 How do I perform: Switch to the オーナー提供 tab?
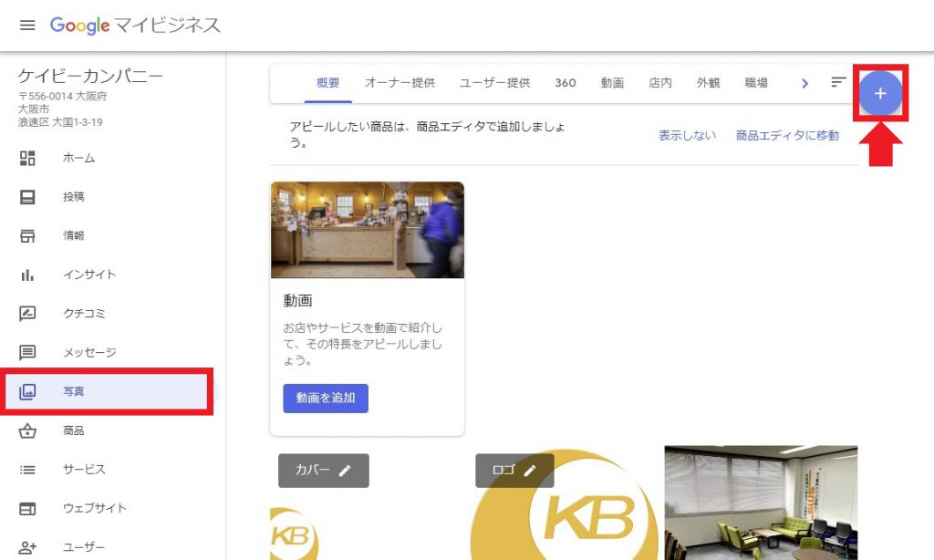400,83
